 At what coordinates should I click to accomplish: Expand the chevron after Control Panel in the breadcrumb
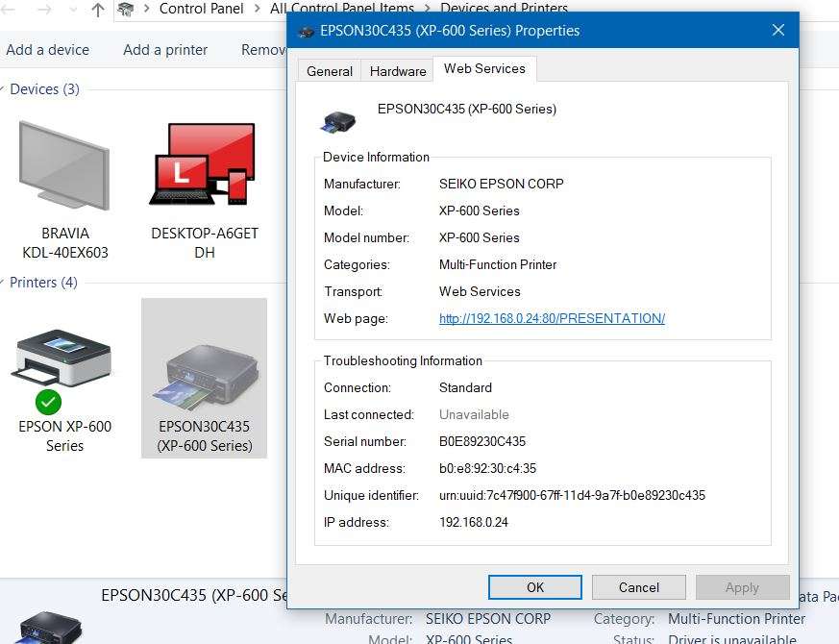[x=258, y=9]
